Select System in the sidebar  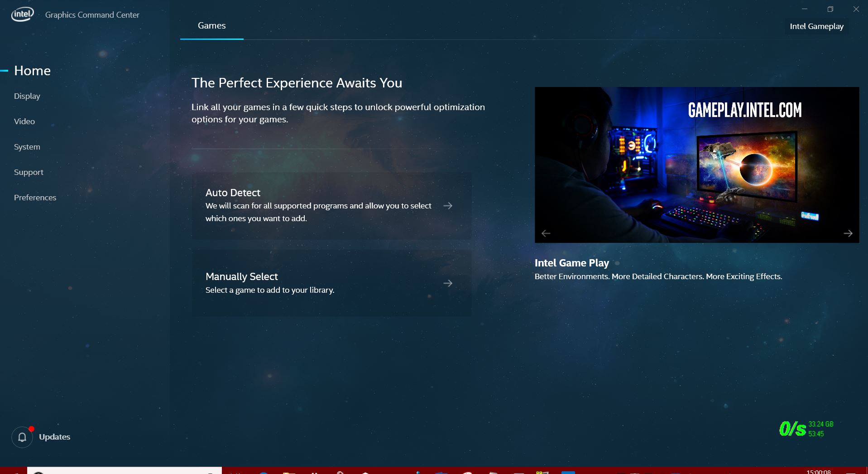[x=27, y=147]
